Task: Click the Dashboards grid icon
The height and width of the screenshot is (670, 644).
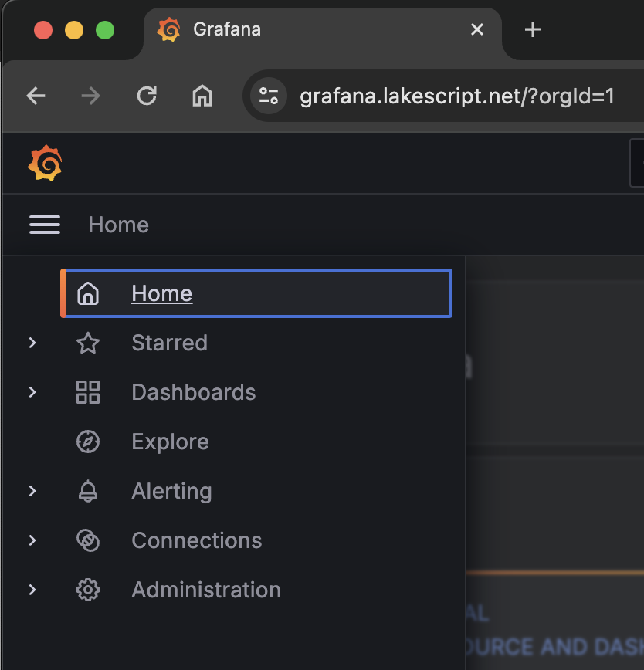Action: coord(88,392)
